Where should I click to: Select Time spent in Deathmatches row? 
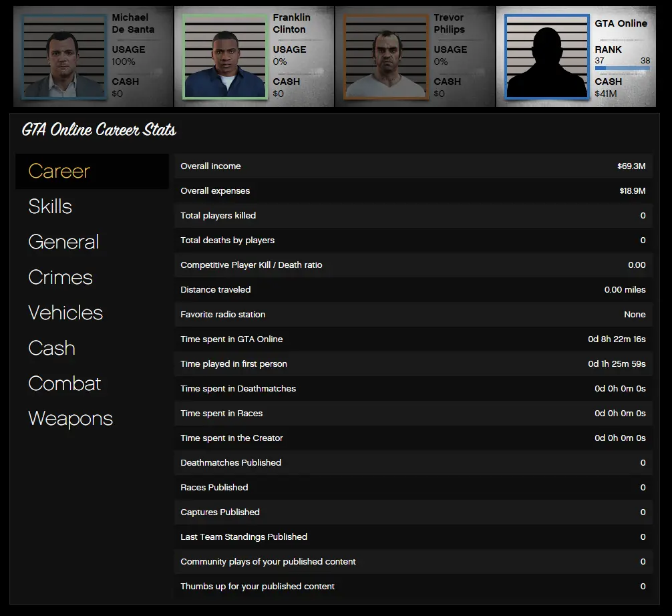point(413,388)
